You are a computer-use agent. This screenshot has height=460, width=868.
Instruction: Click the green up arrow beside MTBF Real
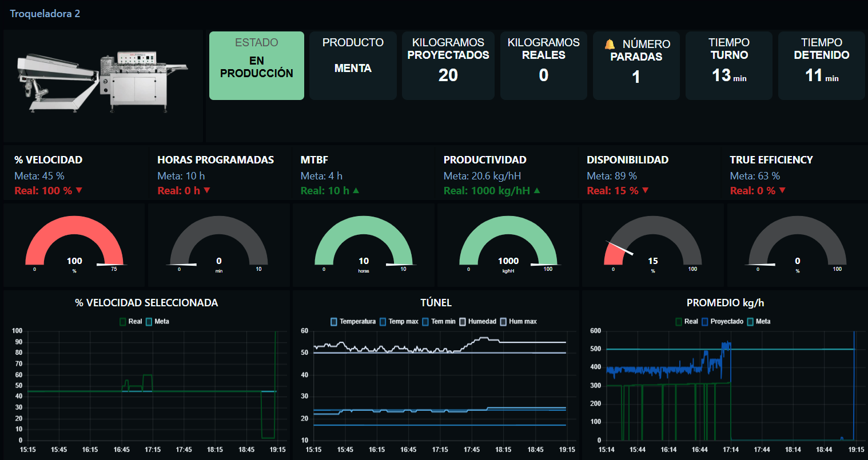356,190
